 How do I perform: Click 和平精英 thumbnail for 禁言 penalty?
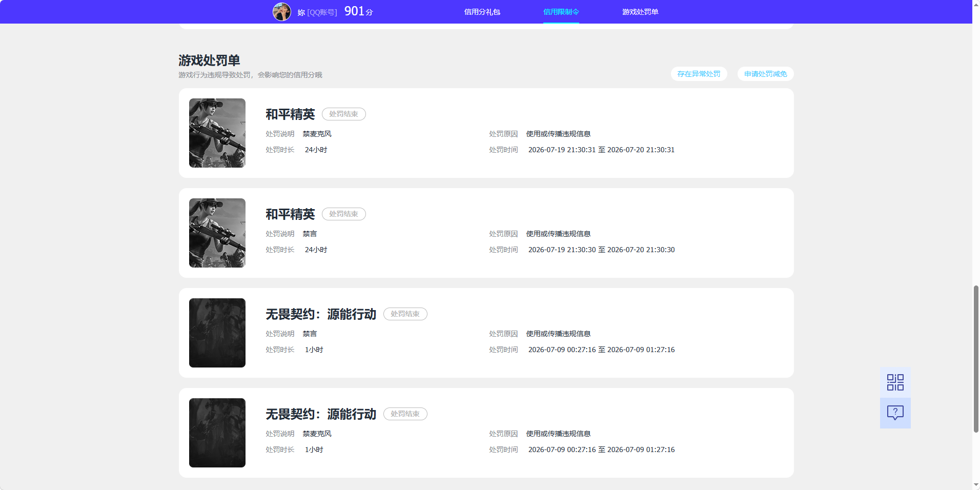217,233
